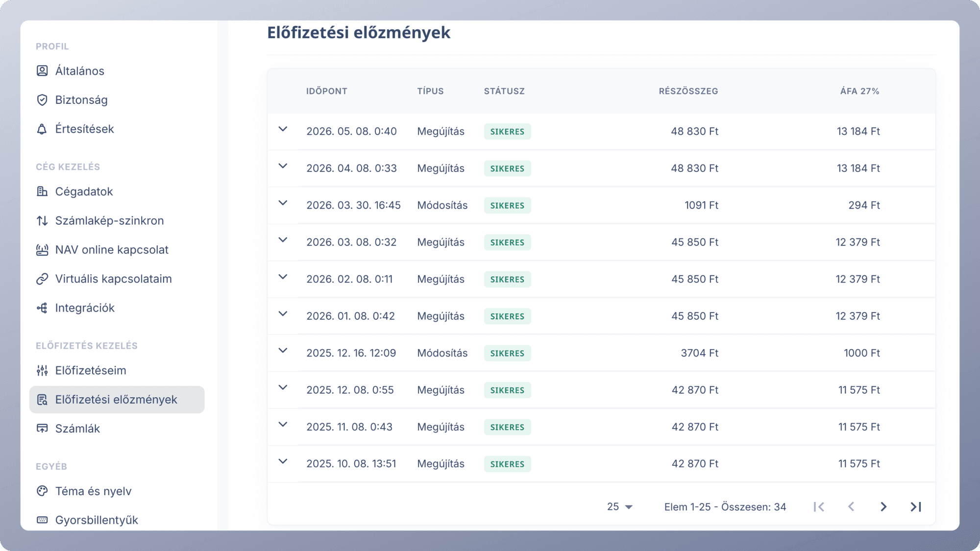Expand the 2025. 11. 08. 0:43 row
980x551 pixels.
coord(283,425)
